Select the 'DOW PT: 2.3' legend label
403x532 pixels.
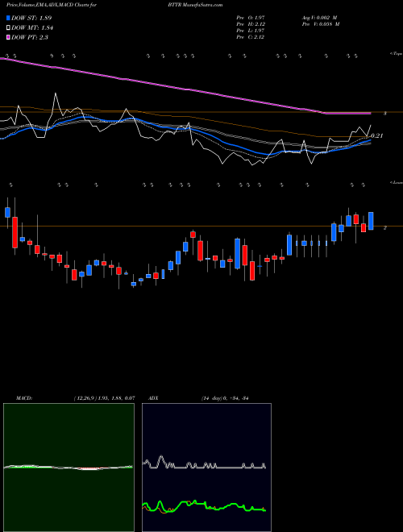(x=30, y=37)
